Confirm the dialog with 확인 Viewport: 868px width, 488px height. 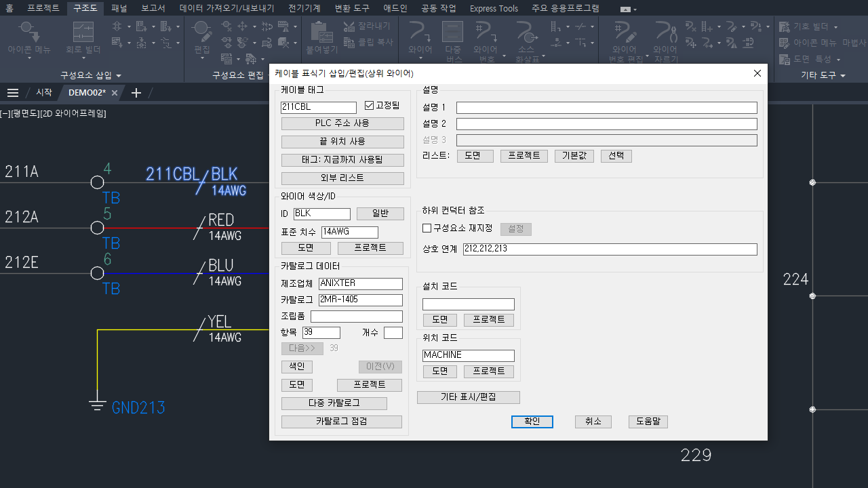[532, 422]
